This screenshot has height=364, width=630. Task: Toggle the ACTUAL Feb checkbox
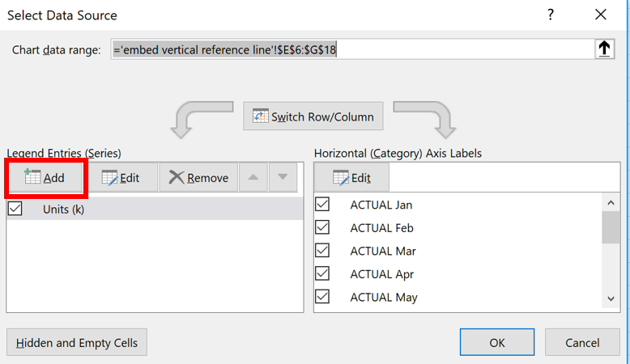(x=322, y=227)
